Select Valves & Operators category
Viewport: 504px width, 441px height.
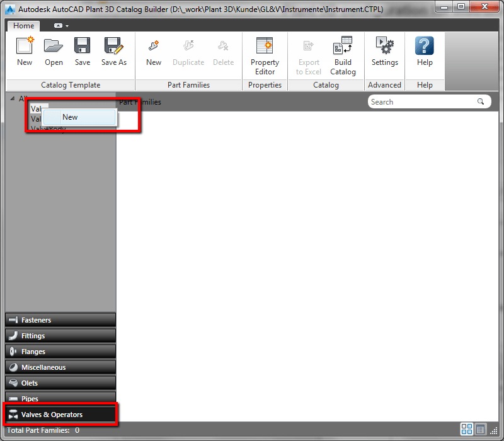coord(60,415)
